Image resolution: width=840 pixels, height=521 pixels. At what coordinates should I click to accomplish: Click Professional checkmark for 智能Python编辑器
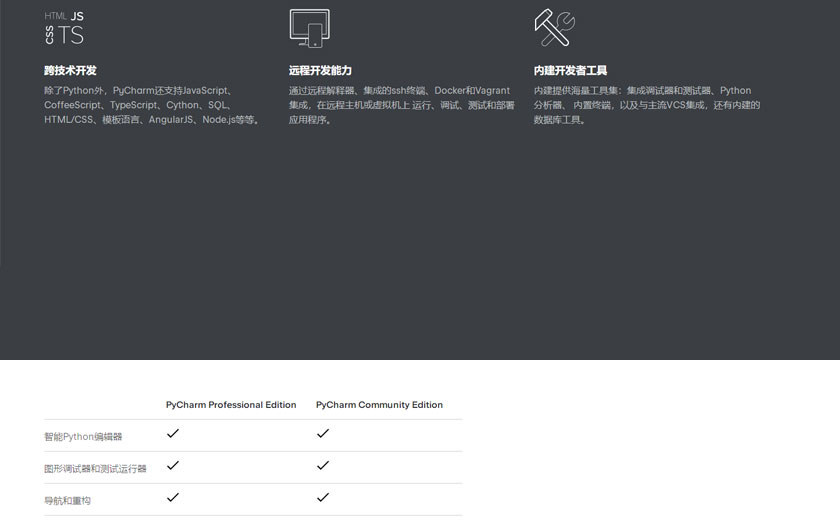172,433
